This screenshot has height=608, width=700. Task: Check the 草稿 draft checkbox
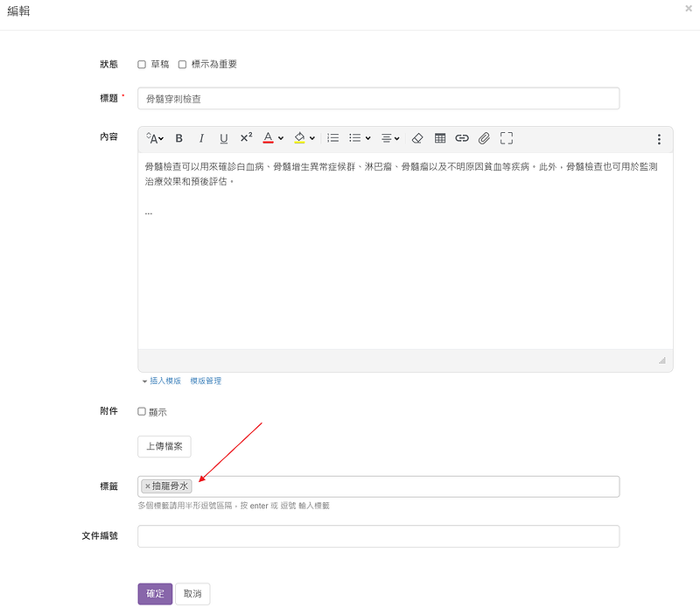[x=142, y=65]
